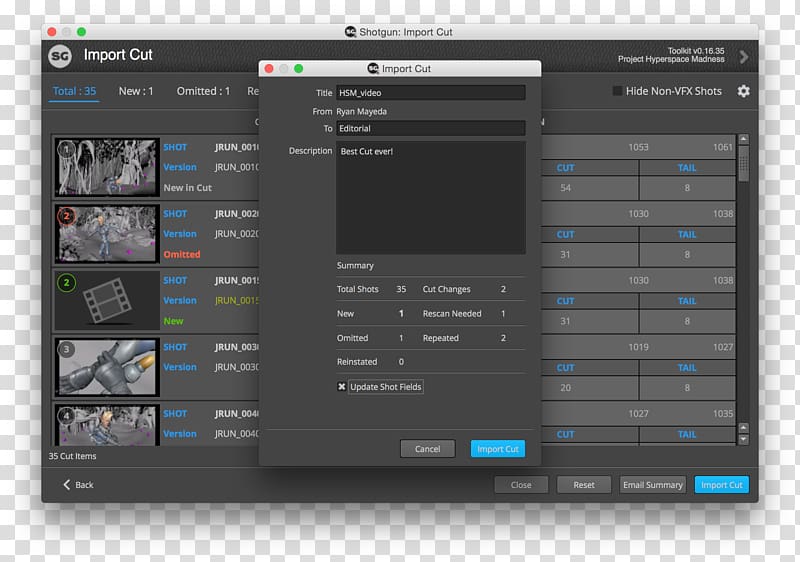This screenshot has width=800, height=562.
Task: Select the Total : 35 tab
Action: pos(74,91)
